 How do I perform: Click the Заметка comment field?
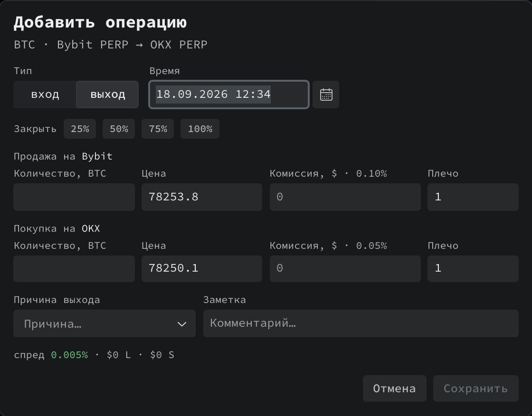[x=361, y=323]
